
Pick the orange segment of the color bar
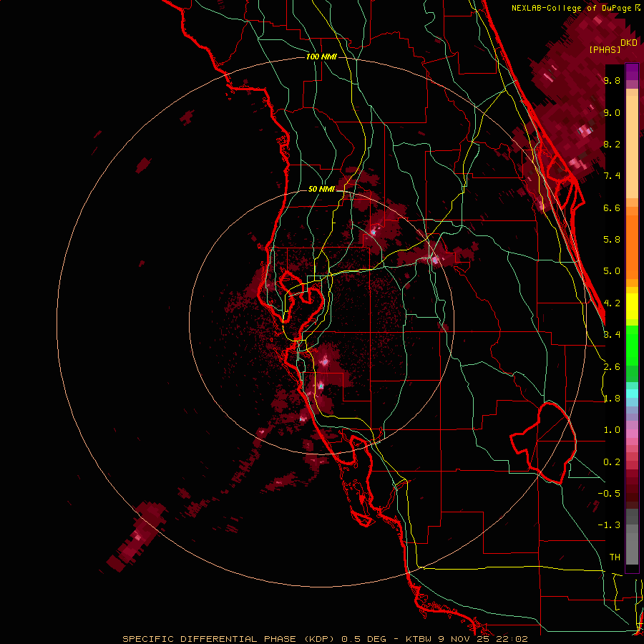632,246
